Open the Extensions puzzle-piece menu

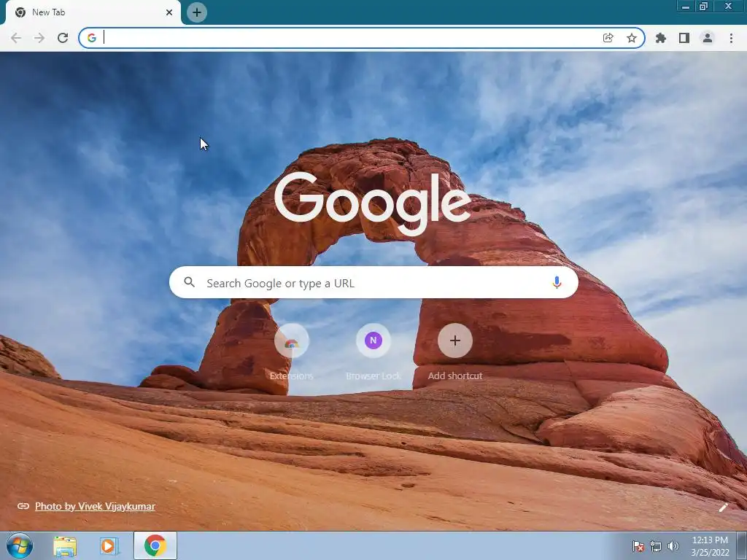click(661, 38)
